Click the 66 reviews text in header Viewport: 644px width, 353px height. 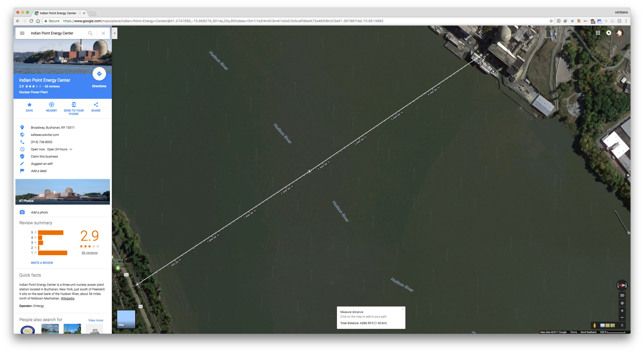pos(52,87)
